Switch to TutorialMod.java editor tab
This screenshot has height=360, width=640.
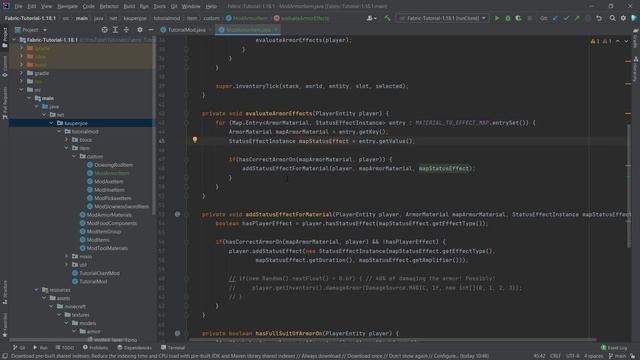point(186,30)
